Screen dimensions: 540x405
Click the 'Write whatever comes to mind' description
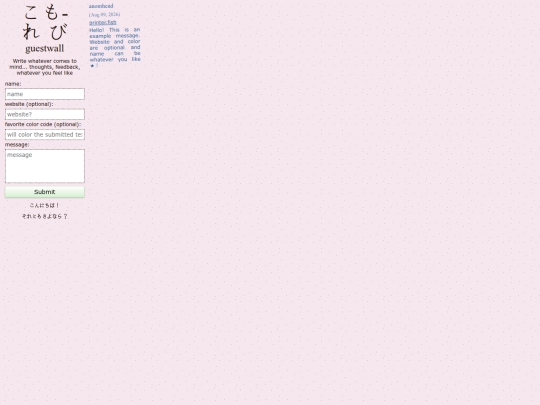point(45,67)
